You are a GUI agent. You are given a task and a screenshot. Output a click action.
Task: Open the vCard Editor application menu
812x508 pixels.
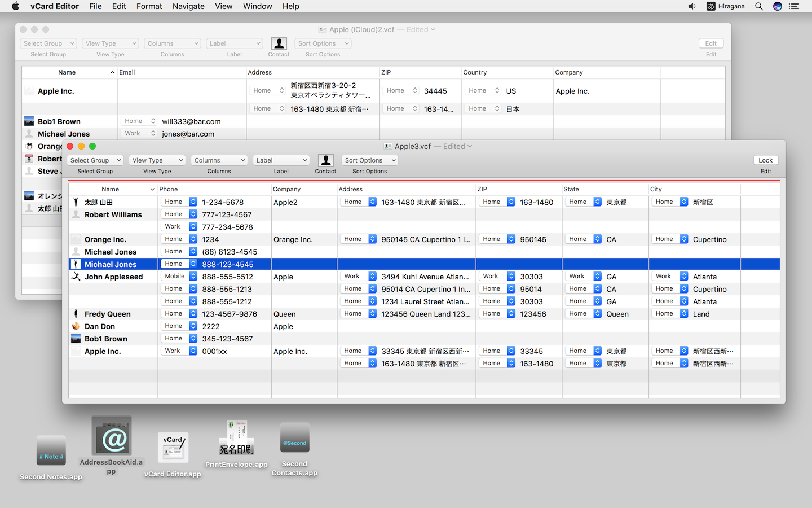click(55, 6)
